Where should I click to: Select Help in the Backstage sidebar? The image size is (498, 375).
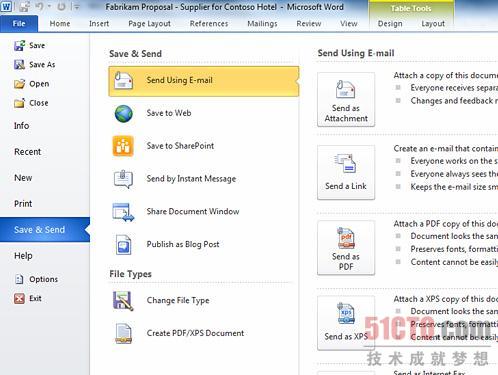point(23,256)
